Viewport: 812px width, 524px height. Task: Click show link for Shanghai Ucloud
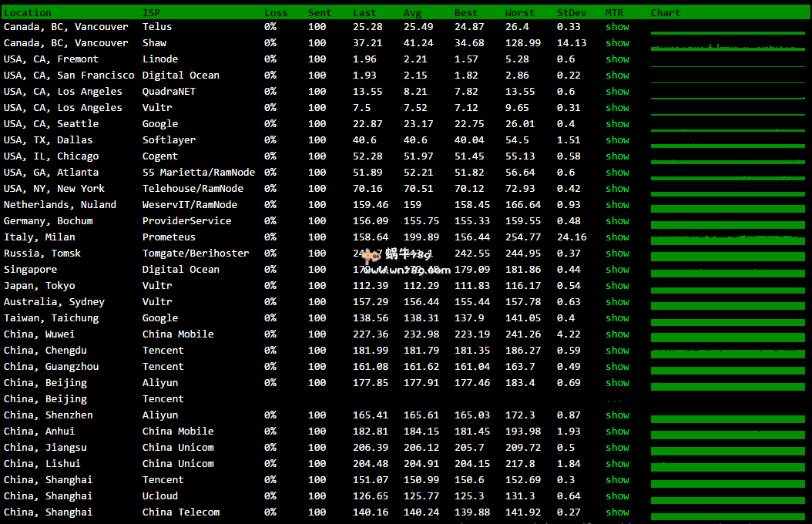[x=617, y=496]
